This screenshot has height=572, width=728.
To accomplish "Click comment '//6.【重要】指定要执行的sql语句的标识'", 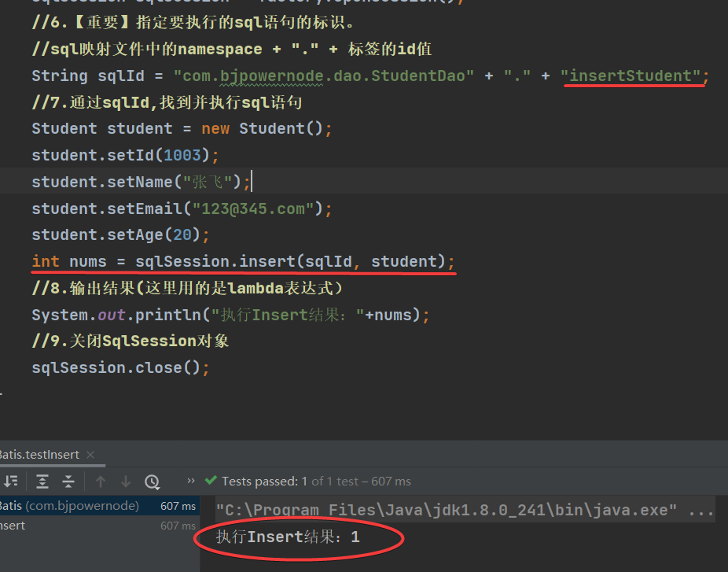I will (193, 22).
